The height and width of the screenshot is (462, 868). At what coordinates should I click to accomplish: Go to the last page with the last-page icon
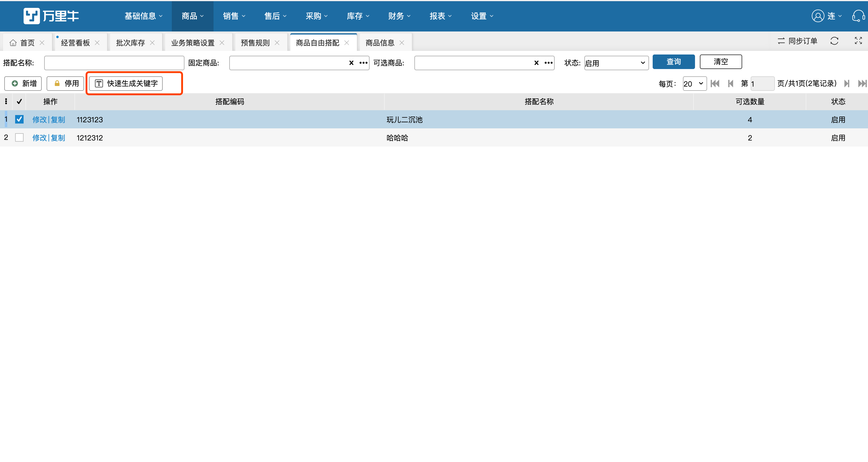(x=862, y=84)
